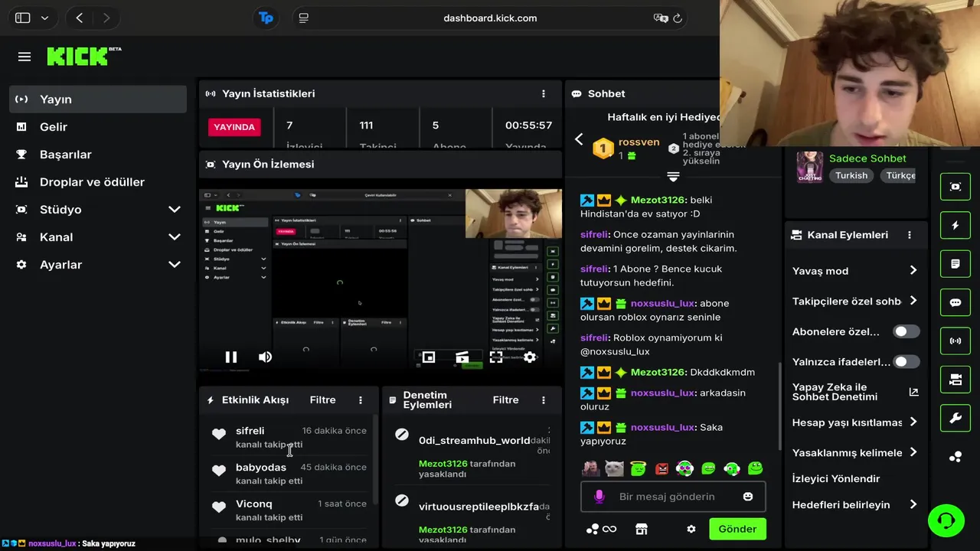Open picture-in-picture for the preview
The image size is (980, 551).
(429, 357)
